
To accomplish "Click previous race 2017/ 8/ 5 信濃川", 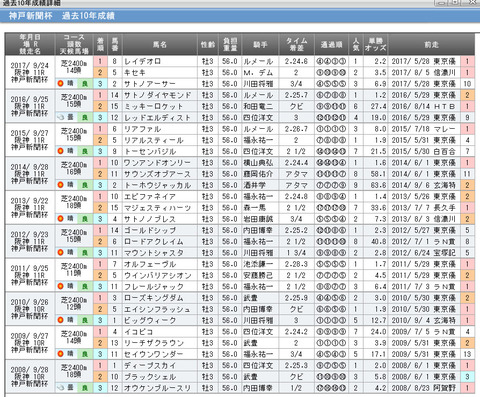I will [x=424, y=73].
